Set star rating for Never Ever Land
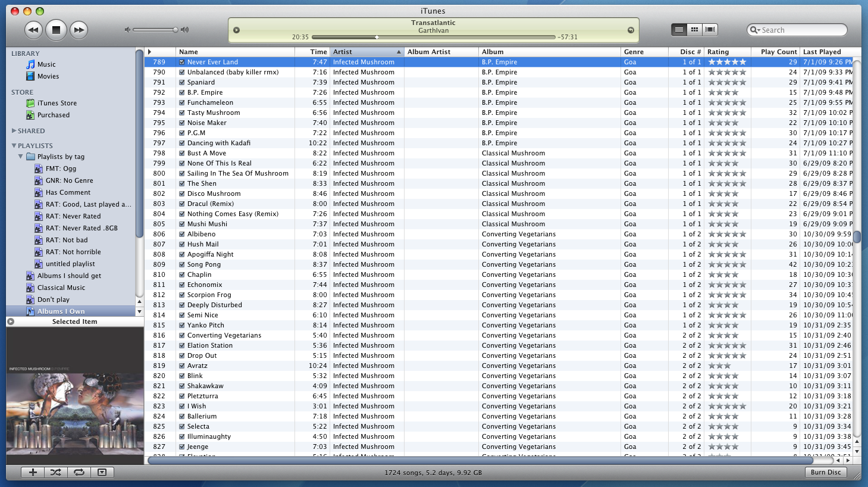868x487 pixels. pos(726,62)
